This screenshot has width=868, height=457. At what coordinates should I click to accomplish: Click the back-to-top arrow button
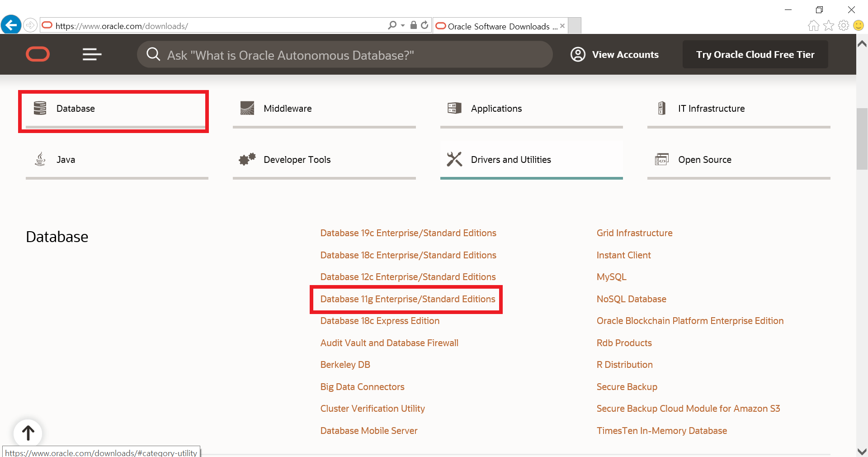click(x=28, y=433)
